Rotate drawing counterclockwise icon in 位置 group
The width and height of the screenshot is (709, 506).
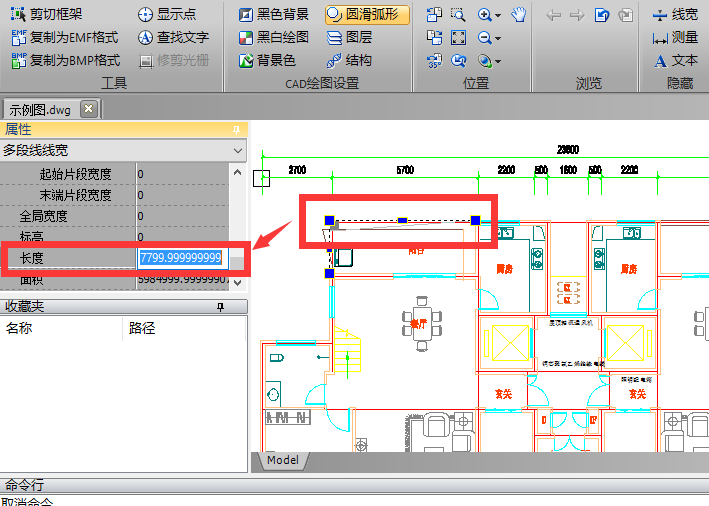point(434,14)
